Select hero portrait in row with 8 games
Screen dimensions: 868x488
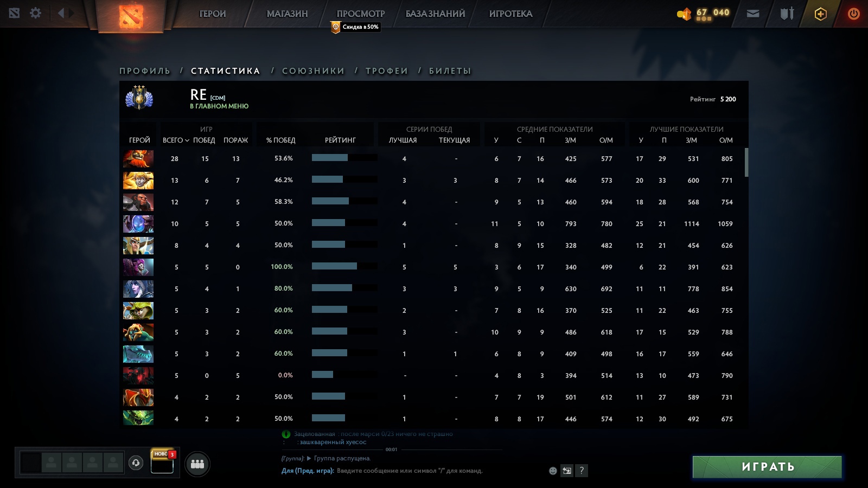(138, 246)
